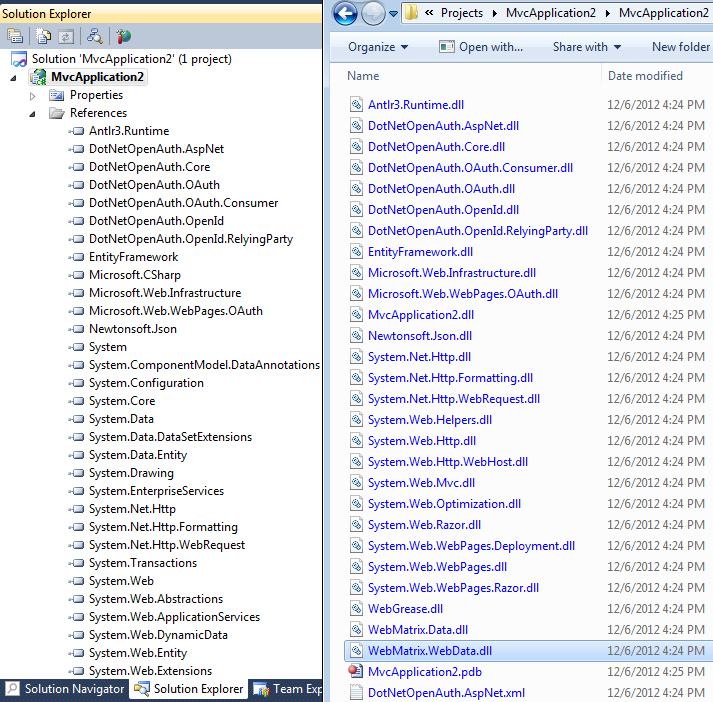713x702 pixels.
Task: Click the ASP.NET Configuration toolbar icon
Action: pyautogui.click(x=123, y=36)
